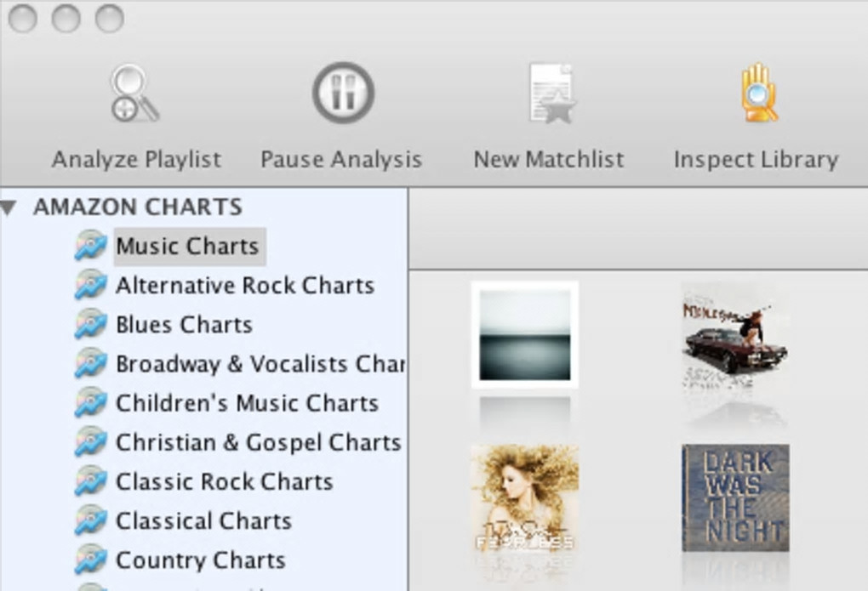
Task: Select Christian & Gospel Charts
Action: tap(258, 443)
